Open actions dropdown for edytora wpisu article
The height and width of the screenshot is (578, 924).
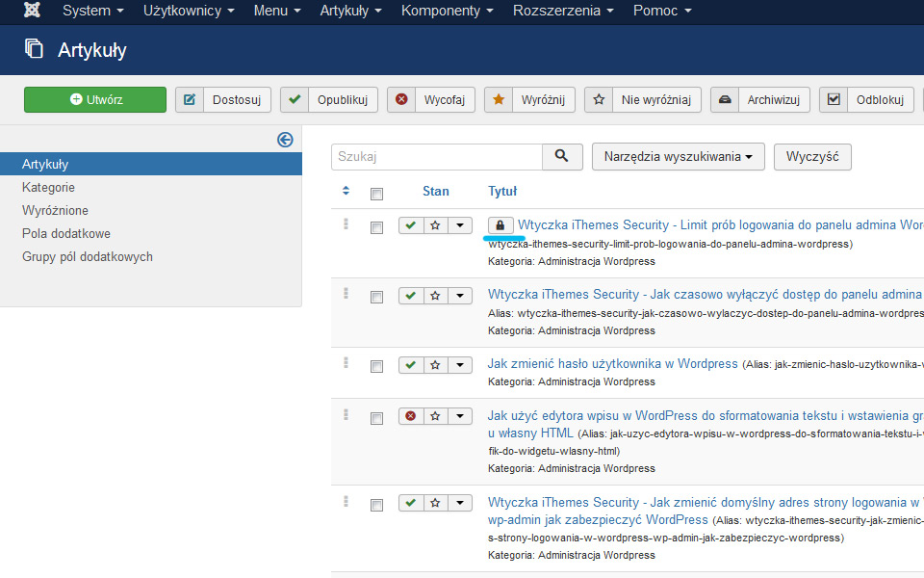[x=460, y=416]
